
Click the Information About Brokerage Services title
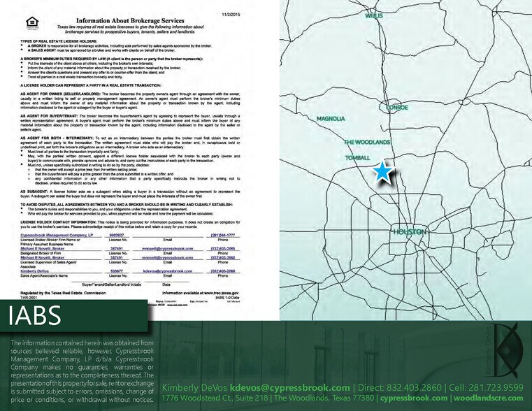[x=130, y=21]
